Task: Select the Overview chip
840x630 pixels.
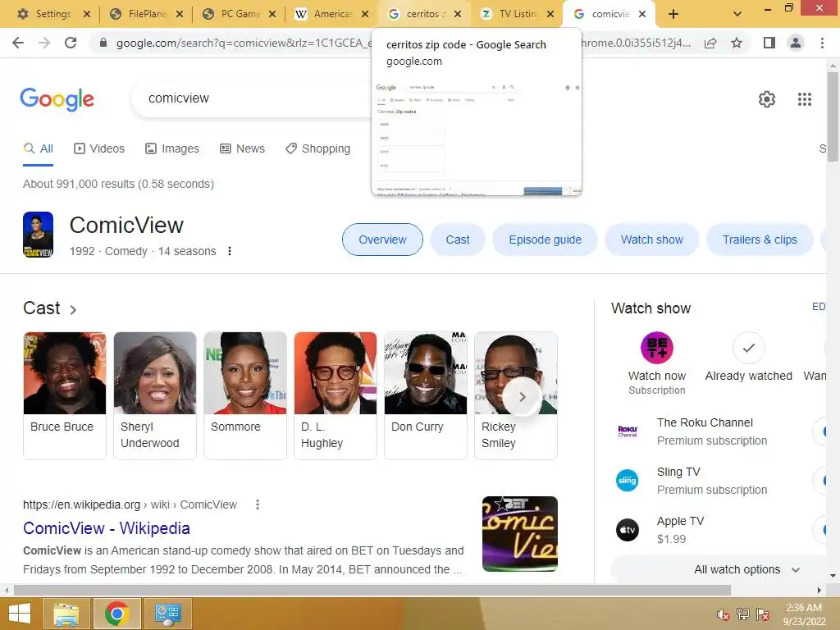Action: point(382,240)
